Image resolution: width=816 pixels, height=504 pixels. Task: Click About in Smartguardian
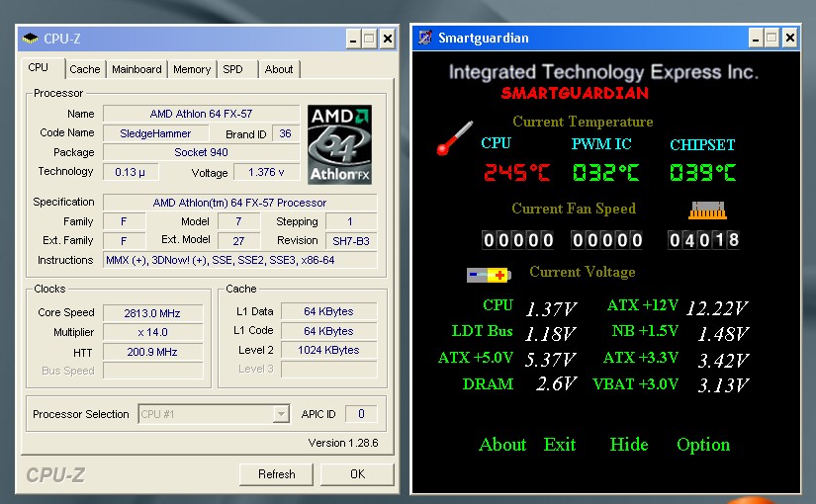tap(502, 444)
